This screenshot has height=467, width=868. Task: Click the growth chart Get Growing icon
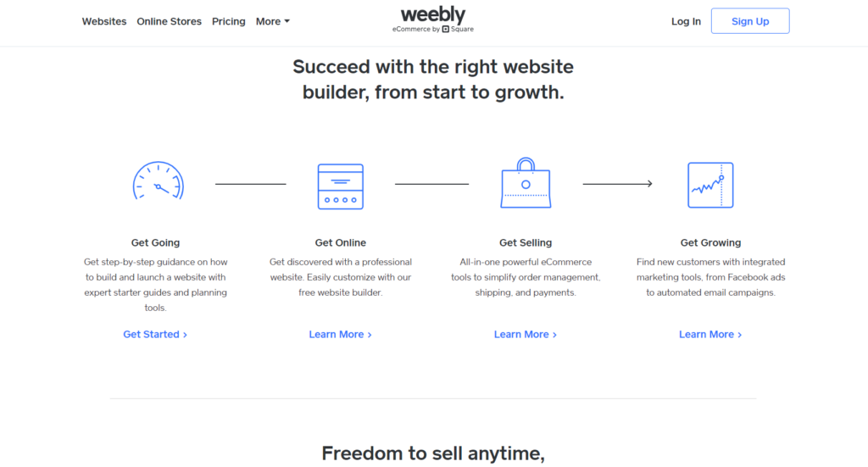tap(710, 185)
